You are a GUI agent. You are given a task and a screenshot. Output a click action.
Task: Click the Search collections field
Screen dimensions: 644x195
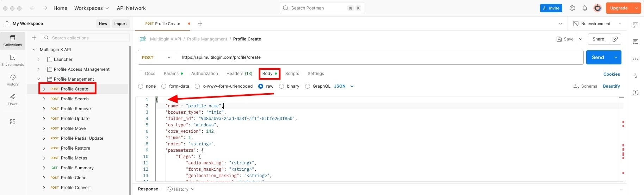tap(85, 38)
